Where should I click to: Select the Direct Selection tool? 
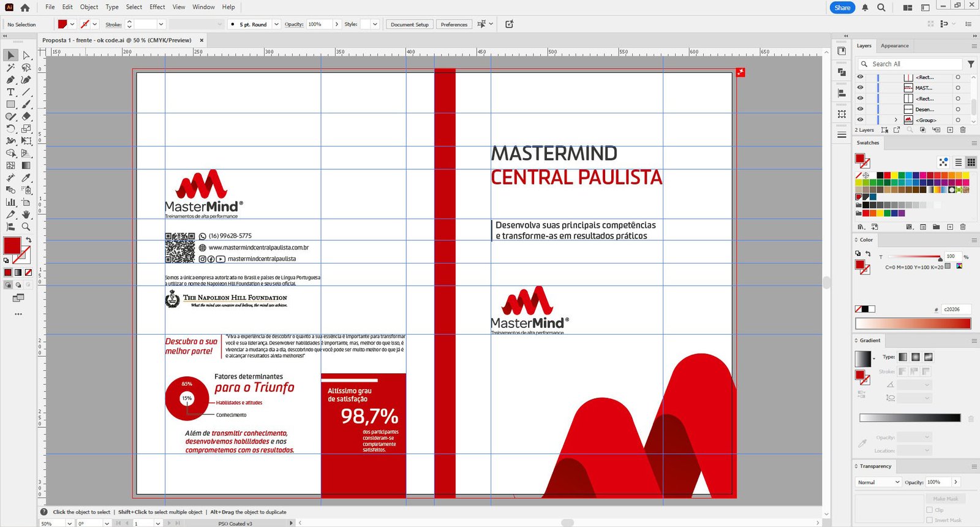pyautogui.click(x=26, y=55)
